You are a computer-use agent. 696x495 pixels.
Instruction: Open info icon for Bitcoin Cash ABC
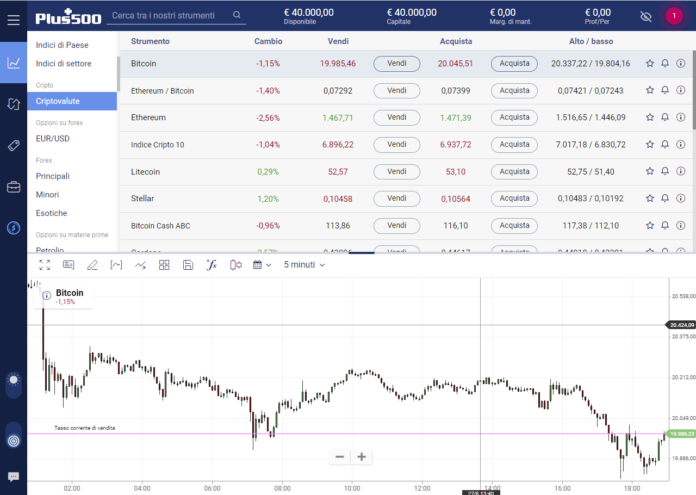[x=680, y=226]
